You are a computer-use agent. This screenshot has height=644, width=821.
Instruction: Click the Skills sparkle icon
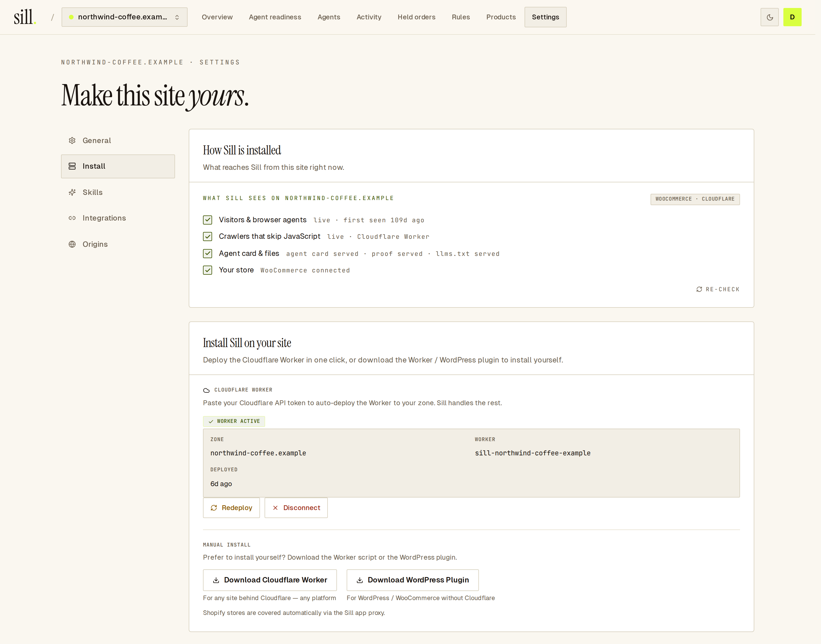tap(72, 192)
